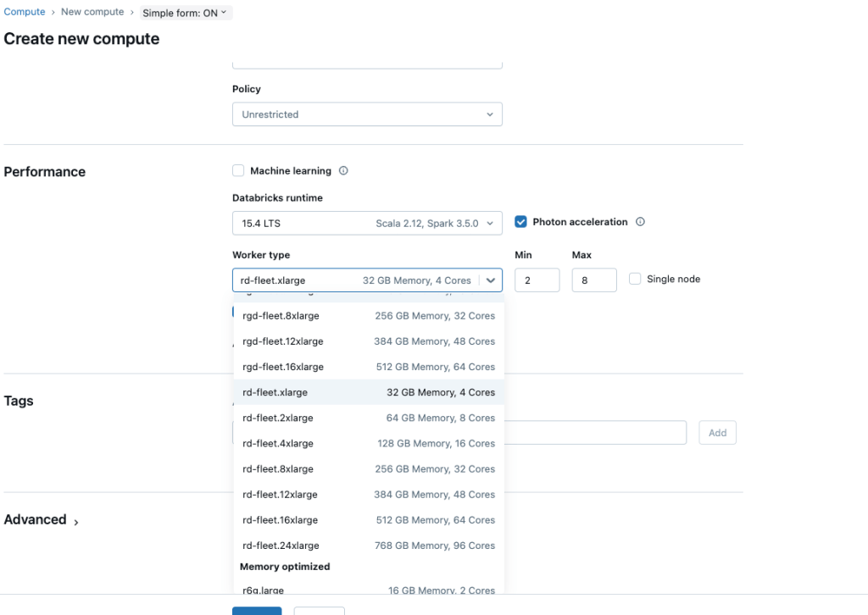Image resolution: width=868 pixels, height=615 pixels.
Task: Enable the Machine learning checkbox
Action: pyautogui.click(x=238, y=171)
